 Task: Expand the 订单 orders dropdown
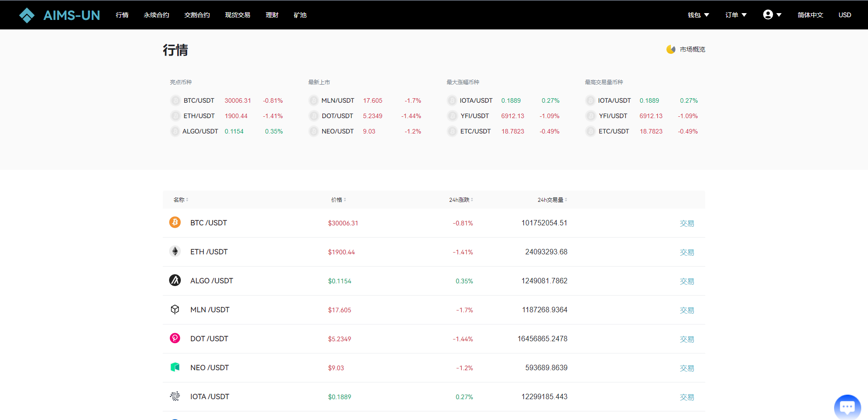736,15
